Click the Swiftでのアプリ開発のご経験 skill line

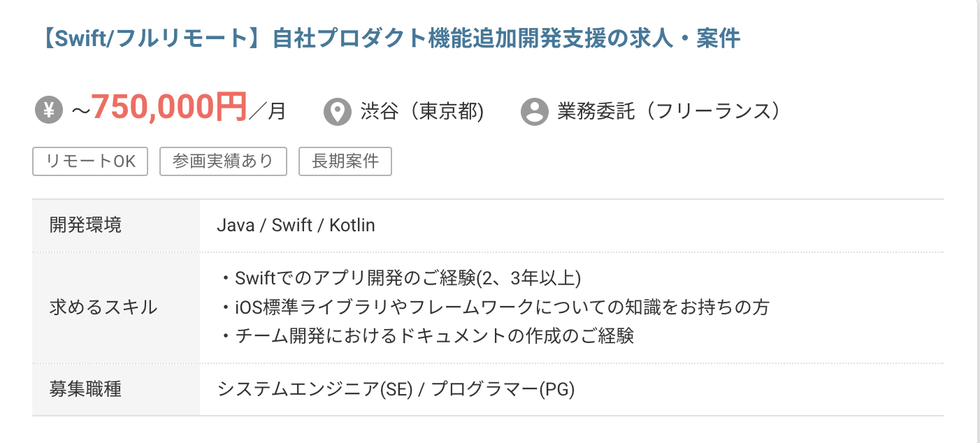[x=399, y=279]
